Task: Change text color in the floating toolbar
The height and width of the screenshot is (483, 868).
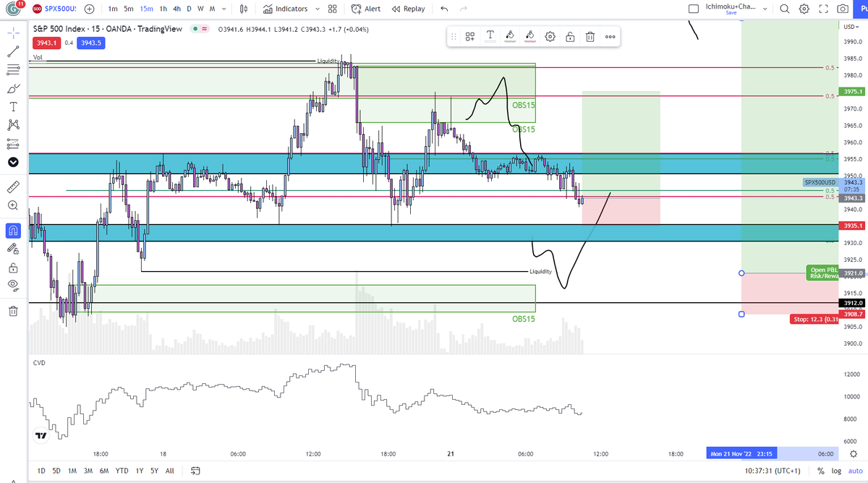Action: point(490,36)
